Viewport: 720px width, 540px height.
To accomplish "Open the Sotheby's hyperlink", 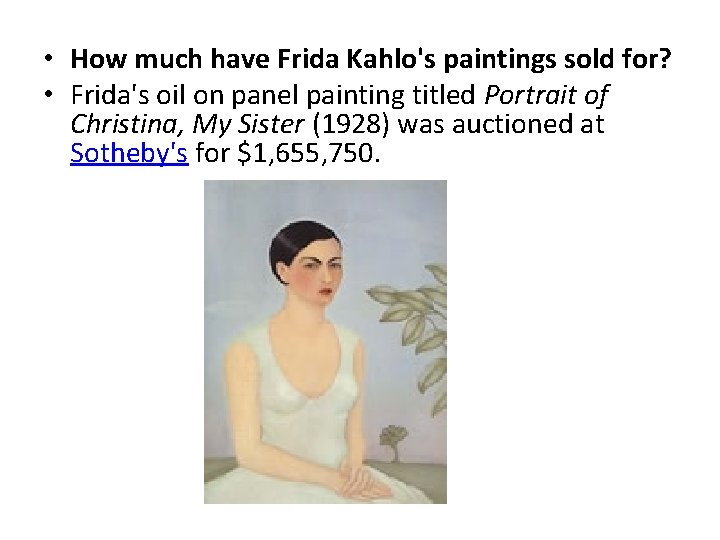I will pyautogui.click(x=129, y=156).
